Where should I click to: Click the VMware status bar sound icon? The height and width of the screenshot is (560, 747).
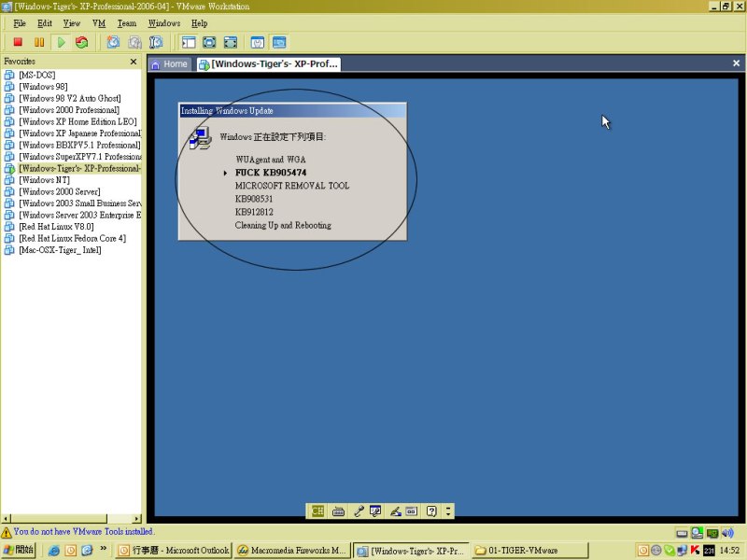click(727, 532)
